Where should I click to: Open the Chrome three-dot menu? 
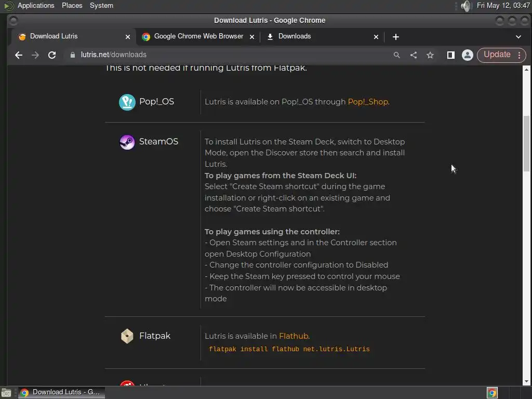click(520, 55)
